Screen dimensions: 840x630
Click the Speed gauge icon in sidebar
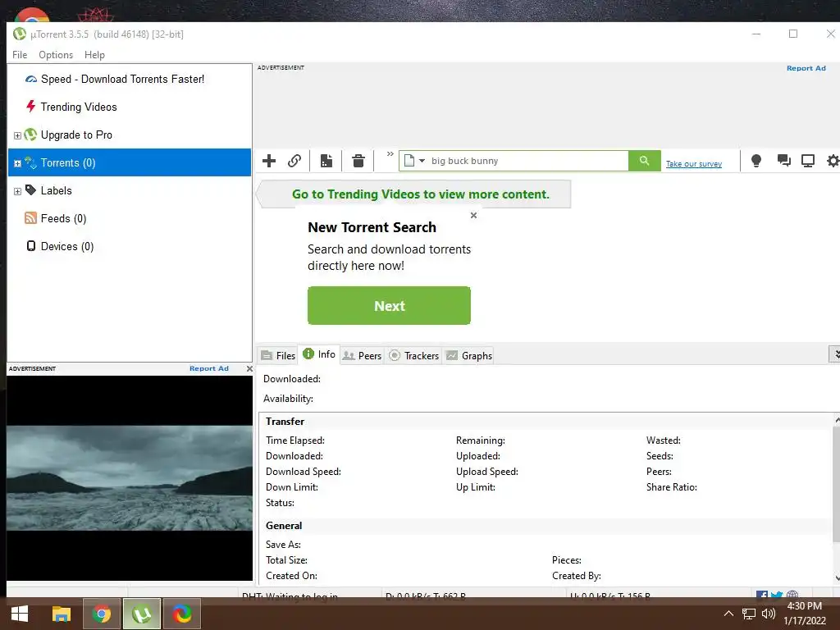pyautogui.click(x=31, y=80)
